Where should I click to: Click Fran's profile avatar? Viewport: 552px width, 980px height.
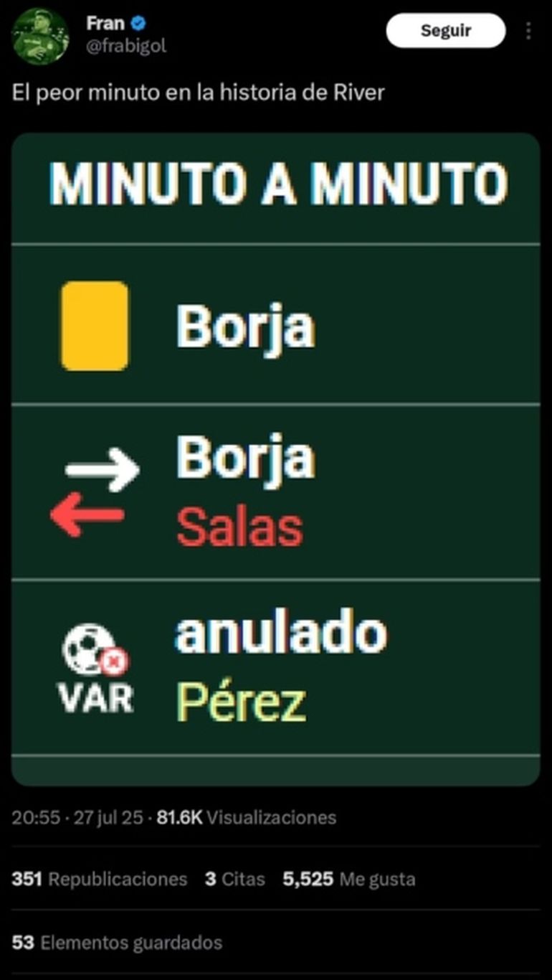pyautogui.click(x=40, y=36)
